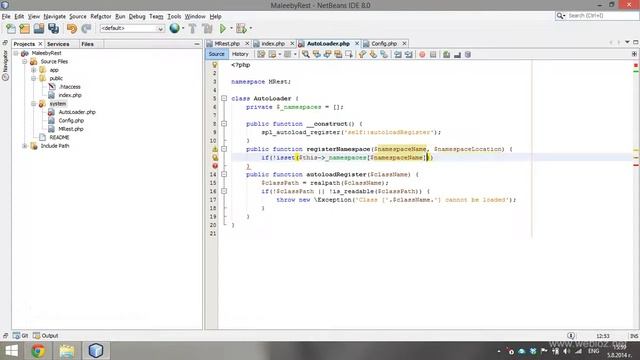Collapse the Source Files tree node
Screen dimensions: 640x360
point(25,62)
